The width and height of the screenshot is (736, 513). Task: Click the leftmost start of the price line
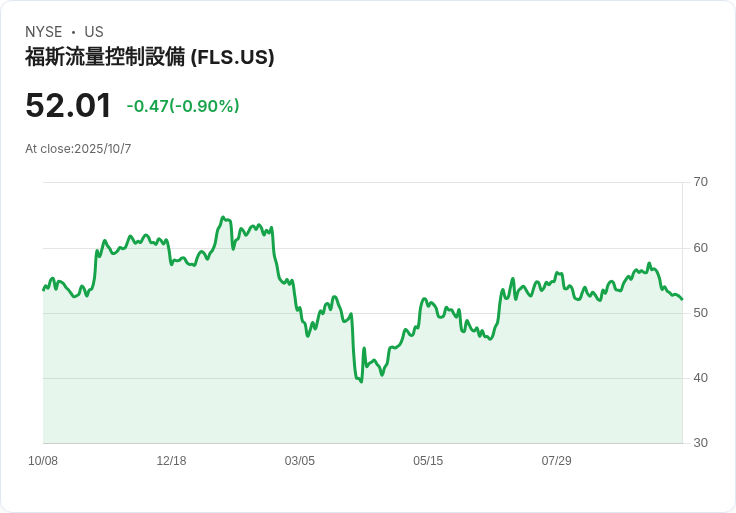tap(44, 289)
